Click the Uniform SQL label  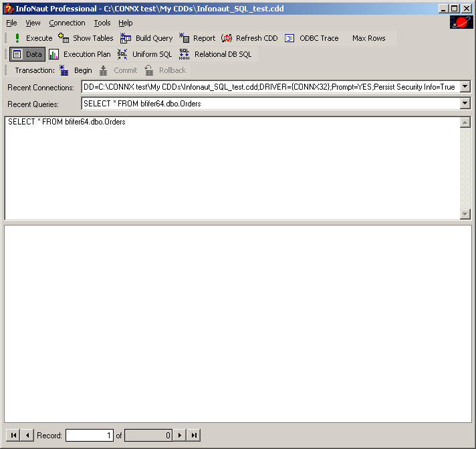[152, 54]
